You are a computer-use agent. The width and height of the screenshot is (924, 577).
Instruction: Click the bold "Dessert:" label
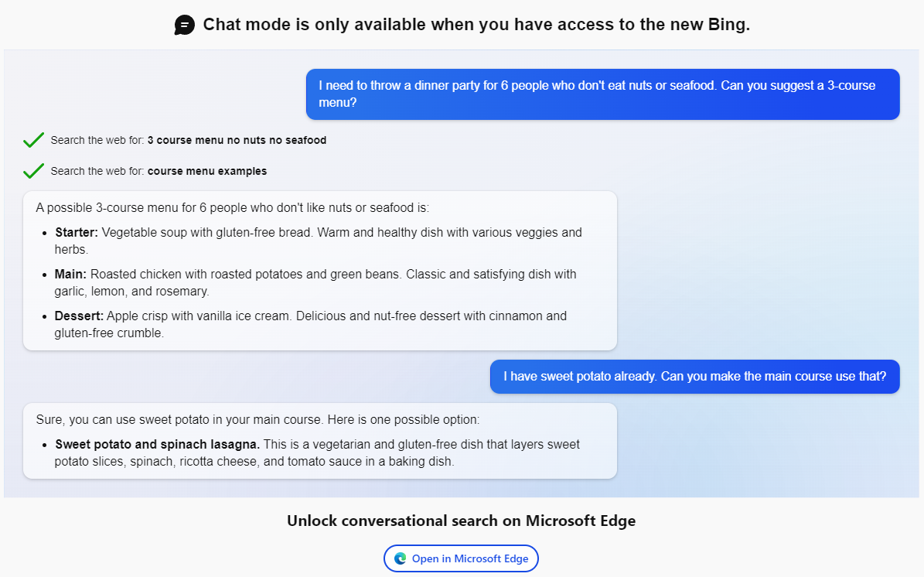(79, 316)
